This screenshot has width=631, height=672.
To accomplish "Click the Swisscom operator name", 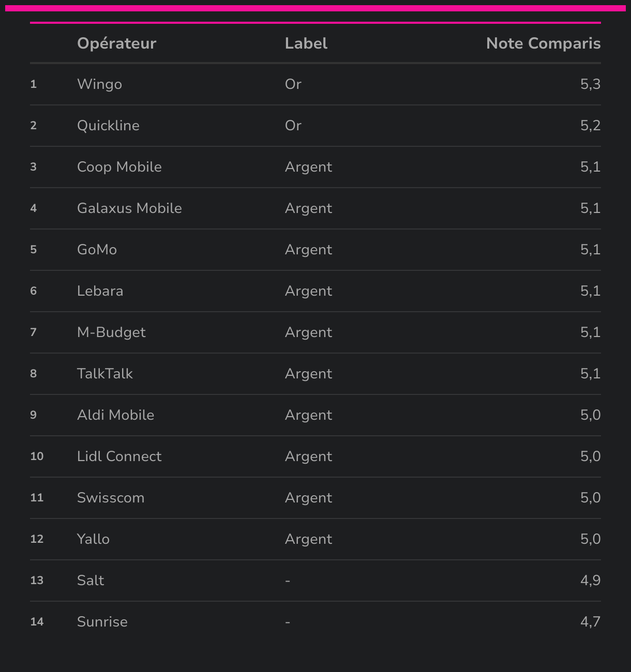I will (x=111, y=498).
